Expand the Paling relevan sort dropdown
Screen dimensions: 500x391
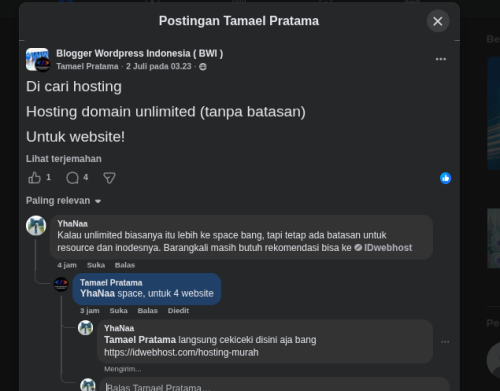coord(63,201)
